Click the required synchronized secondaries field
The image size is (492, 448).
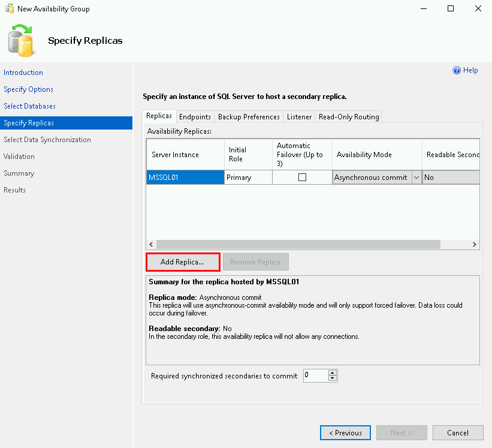click(315, 376)
